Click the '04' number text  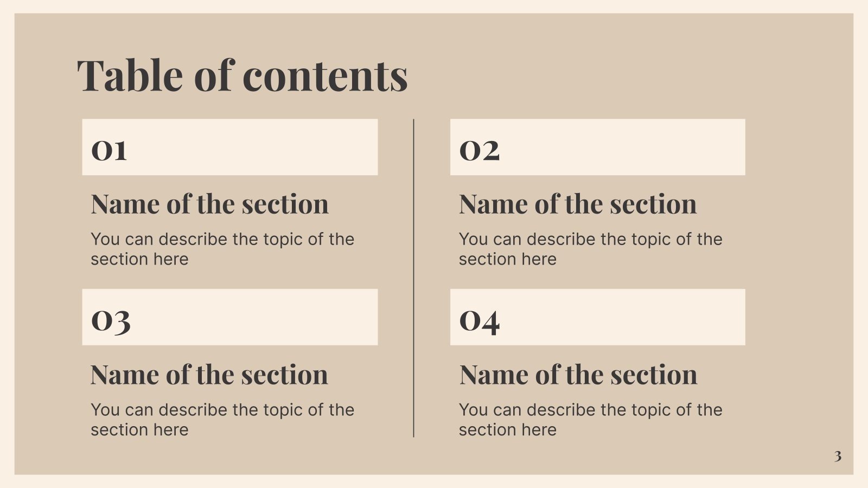tap(479, 320)
